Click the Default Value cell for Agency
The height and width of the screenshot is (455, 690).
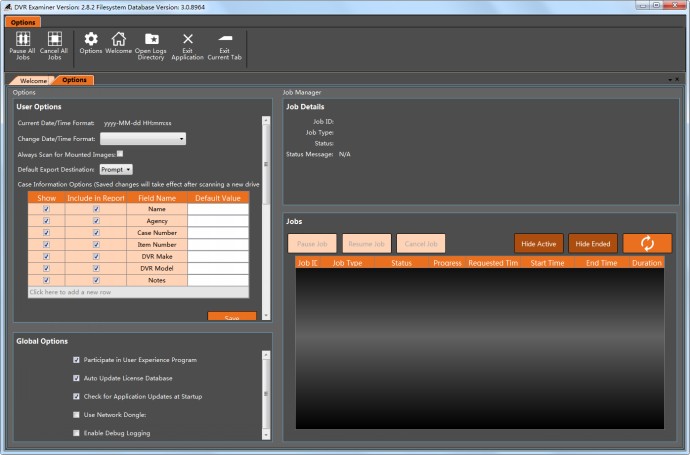[x=218, y=221]
